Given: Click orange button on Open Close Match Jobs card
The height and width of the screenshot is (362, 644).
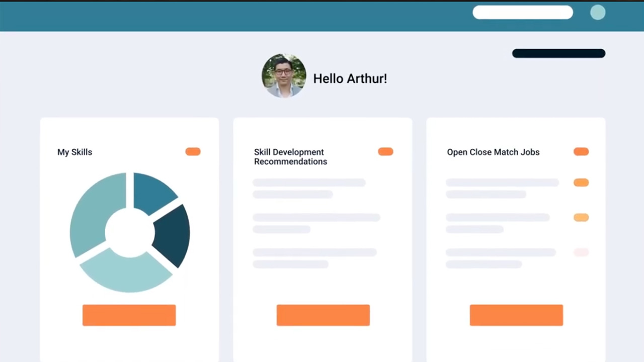Looking at the screenshot, I should point(516,315).
